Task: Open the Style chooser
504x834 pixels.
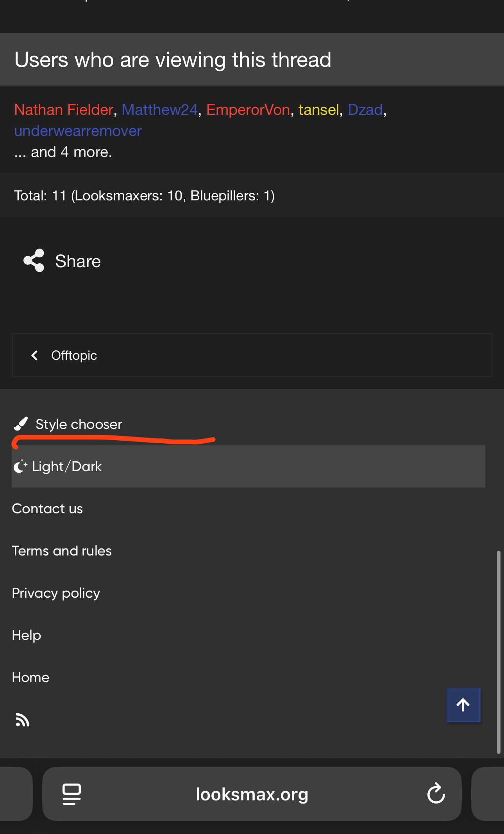Action: (x=79, y=424)
